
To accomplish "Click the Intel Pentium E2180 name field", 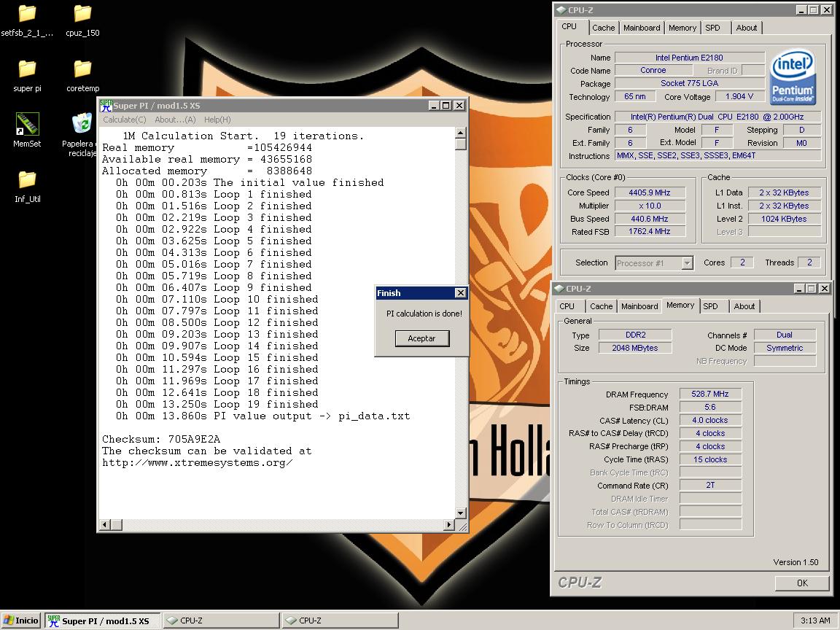I will pyautogui.click(x=689, y=58).
